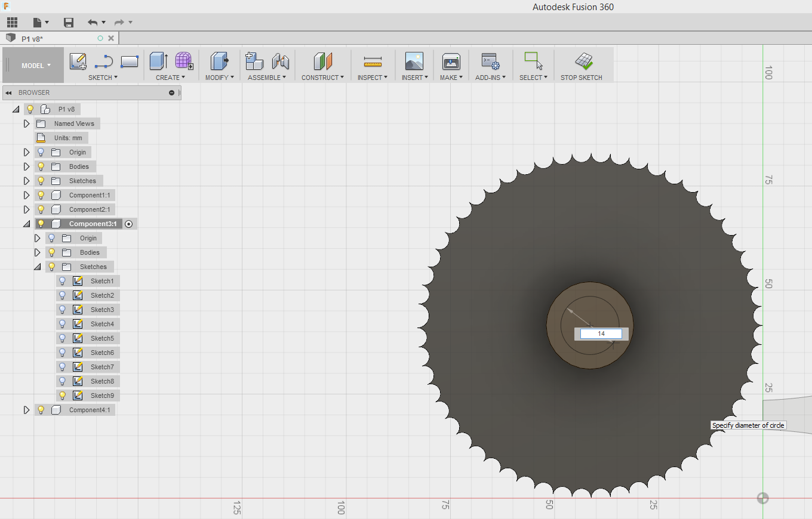Toggle visibility bulb of Component4:1
Image resolution: width=812 pixels, height=519 pixels.
(41, 410)
